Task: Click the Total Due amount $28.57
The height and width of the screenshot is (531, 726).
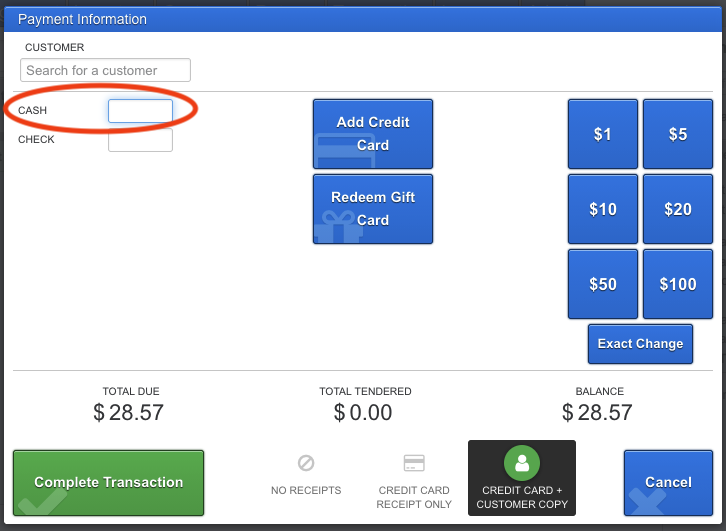Action: (x=129, y=412)
